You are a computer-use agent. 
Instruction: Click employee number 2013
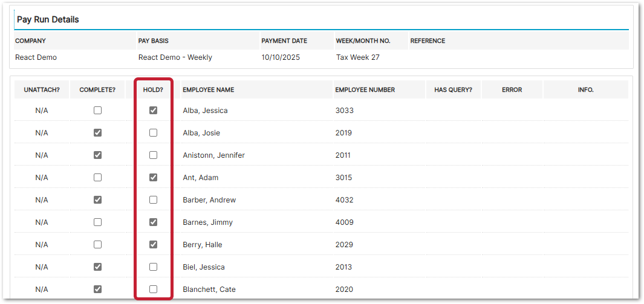[344, 267]
